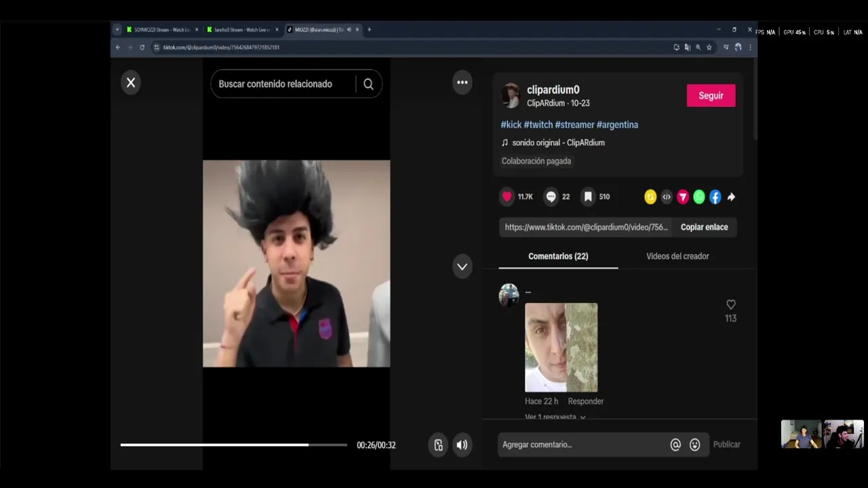Image resolution: width=868 pixels, height=488 pixels.
Task: Expand more share options arrow
Action: (x=731, y=197)
